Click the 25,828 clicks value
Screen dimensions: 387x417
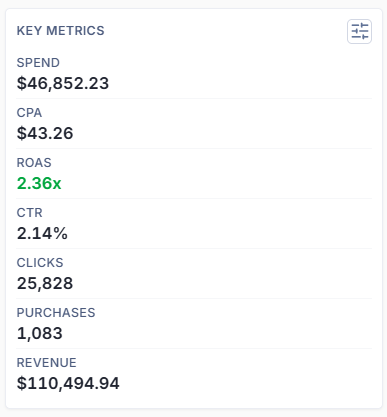[x=45, y=283]
